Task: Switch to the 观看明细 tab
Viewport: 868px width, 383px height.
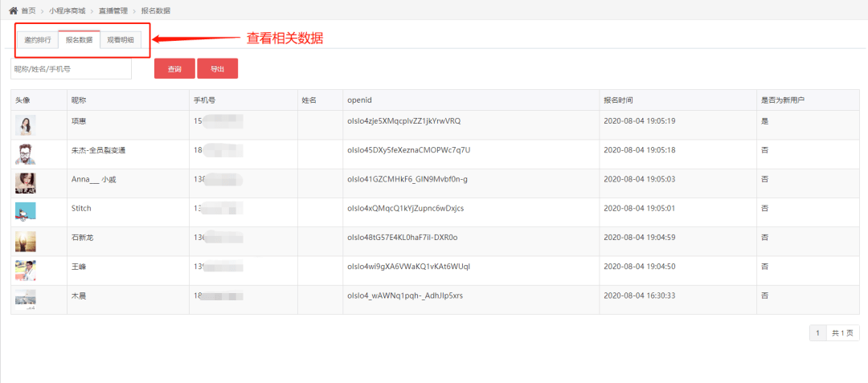Action: [120, 40]
